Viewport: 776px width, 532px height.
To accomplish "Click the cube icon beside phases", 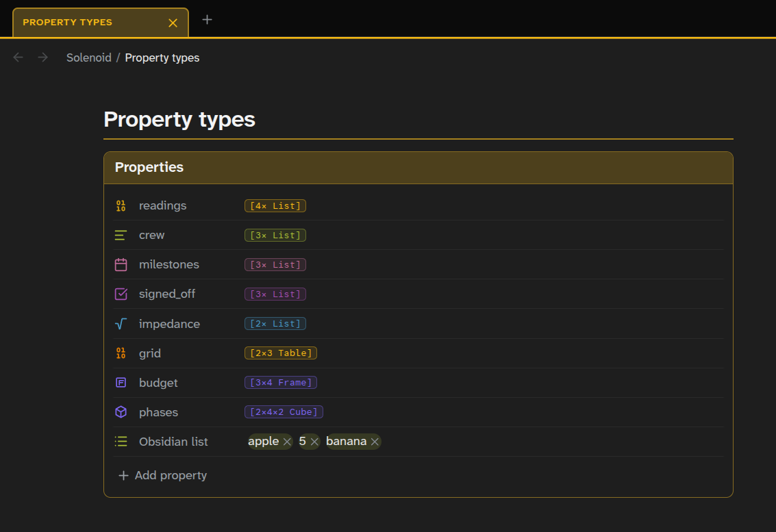I will click(121, 411).
